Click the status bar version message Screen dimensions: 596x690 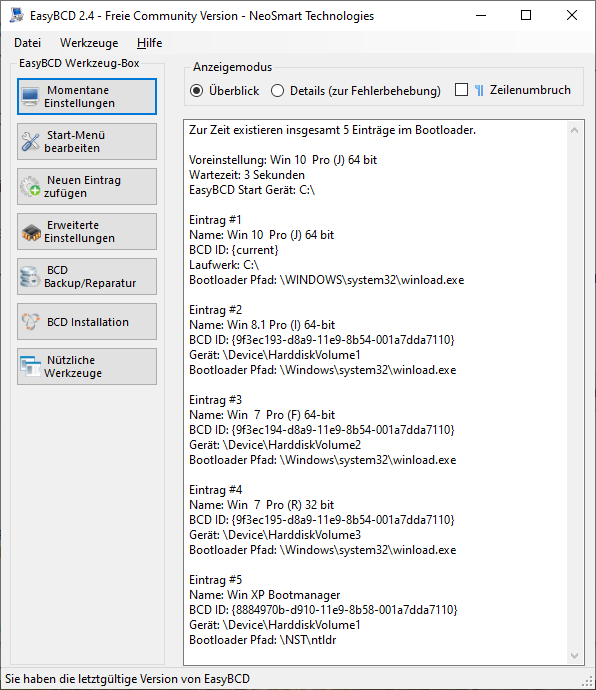(128, 679)
